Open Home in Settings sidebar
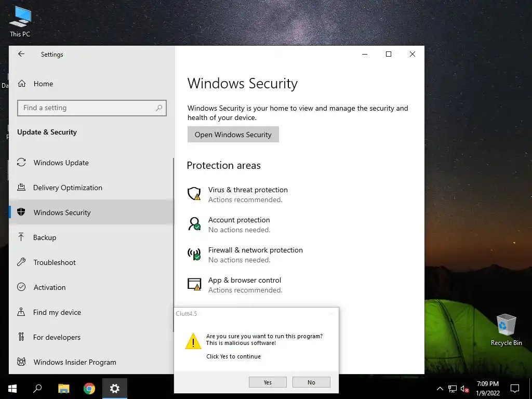This screenshot has height=399, width=532. click(91, 84)
